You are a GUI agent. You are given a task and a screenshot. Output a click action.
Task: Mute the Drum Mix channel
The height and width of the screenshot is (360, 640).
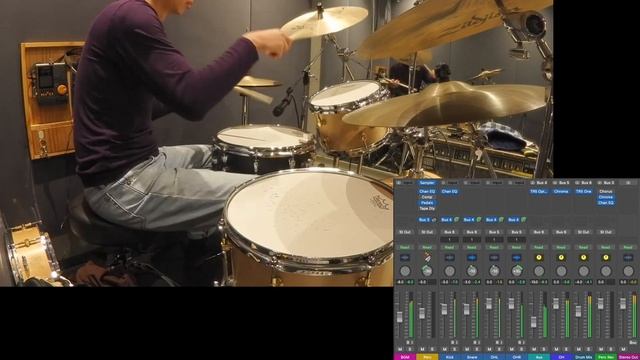pos(579,349)
